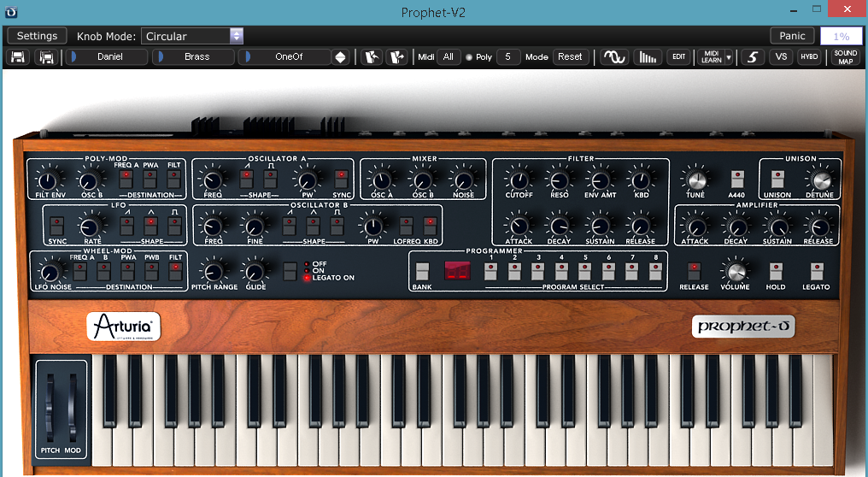
Task: Click the Settings button
Action: (37, 36)
